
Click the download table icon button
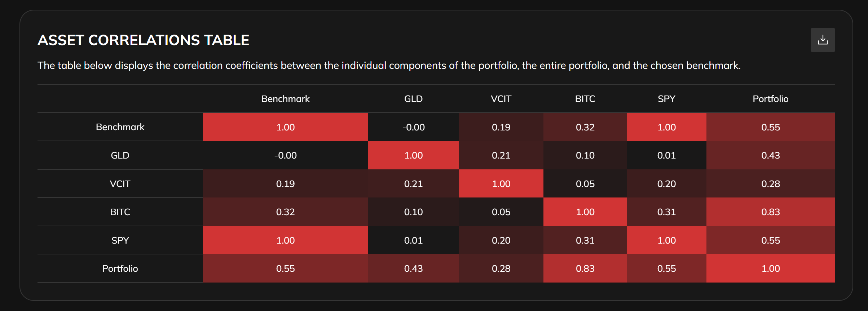click(823, 40)
